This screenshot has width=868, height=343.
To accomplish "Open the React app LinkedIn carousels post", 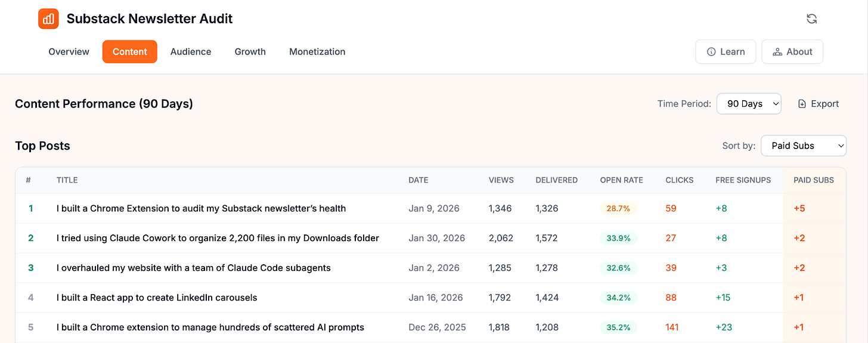I will point(157,298).
